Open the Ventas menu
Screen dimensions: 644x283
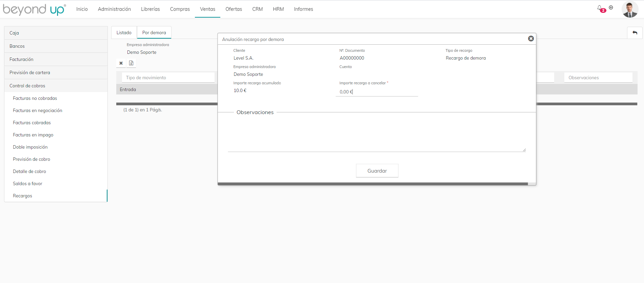point(207,9)
